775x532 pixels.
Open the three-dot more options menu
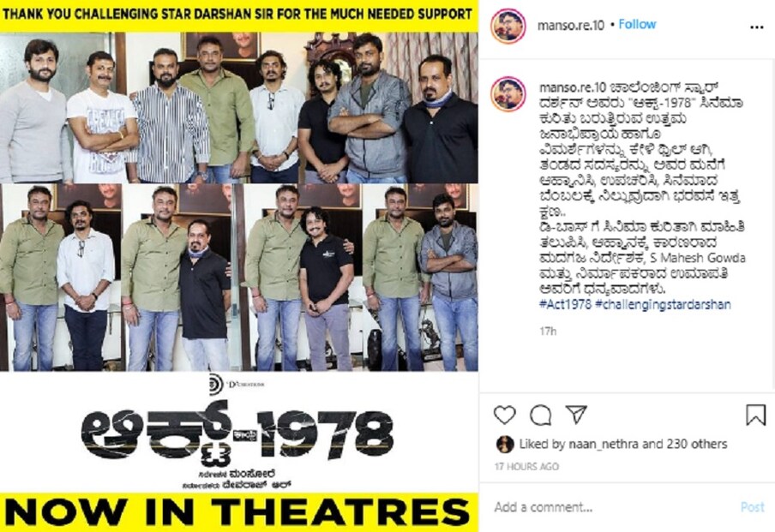(x=757, y=27)
